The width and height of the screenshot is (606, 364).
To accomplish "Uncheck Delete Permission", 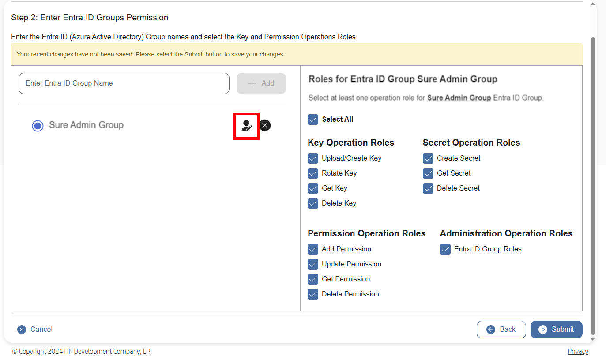I will (x=313, y=294).
